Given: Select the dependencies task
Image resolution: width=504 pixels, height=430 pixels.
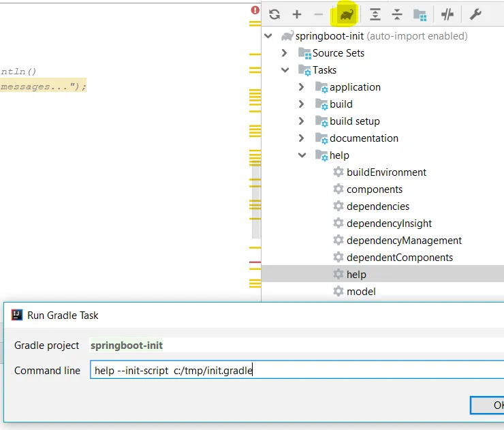Looking at the screenshot, I should 378,206.
